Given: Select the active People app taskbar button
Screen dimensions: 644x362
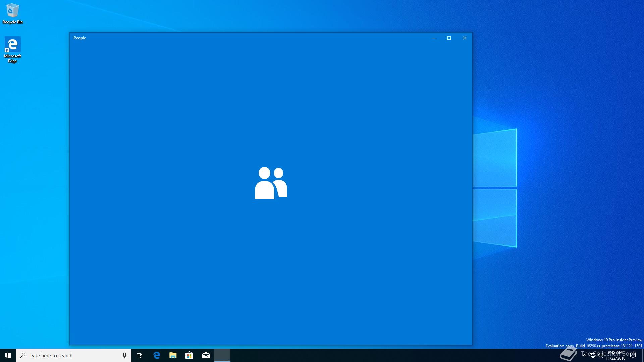Looking at the screenshot, I should tap(222, 355).
